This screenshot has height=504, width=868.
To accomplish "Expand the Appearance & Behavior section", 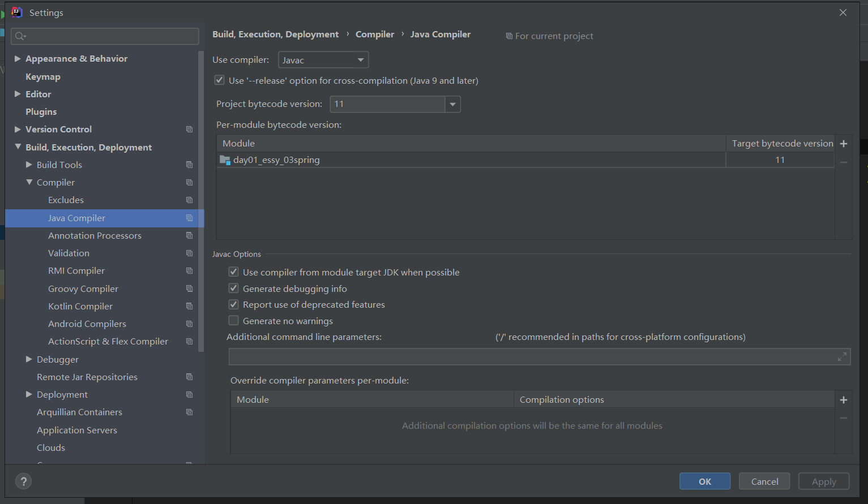I will point(18,59).
